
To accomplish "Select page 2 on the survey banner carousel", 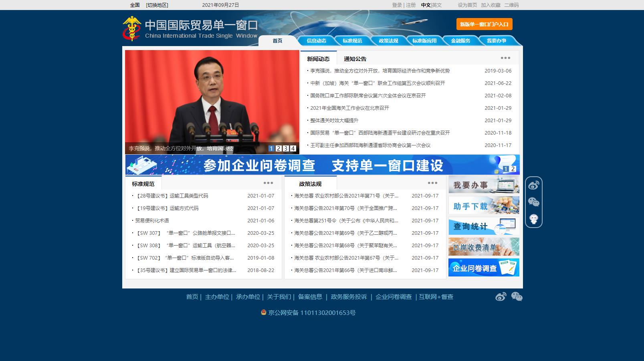I will pyautogui.click(x=513, y=169).
